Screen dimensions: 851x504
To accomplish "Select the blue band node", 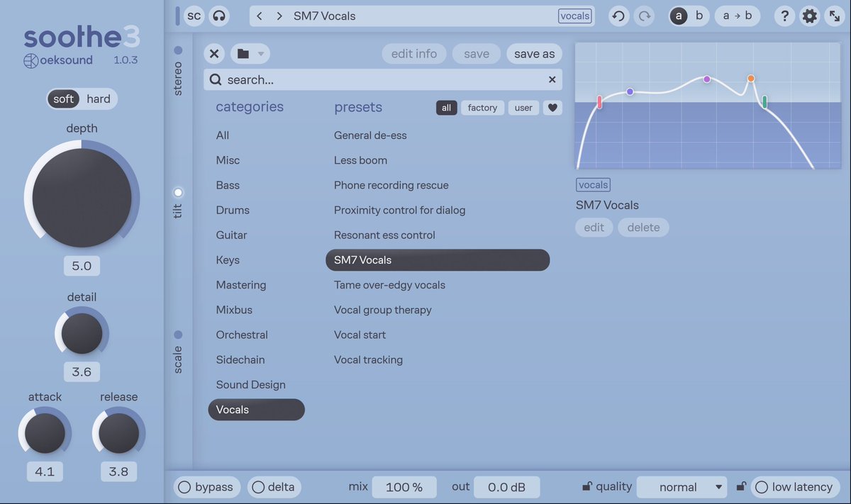I will (x=630, y=91).
